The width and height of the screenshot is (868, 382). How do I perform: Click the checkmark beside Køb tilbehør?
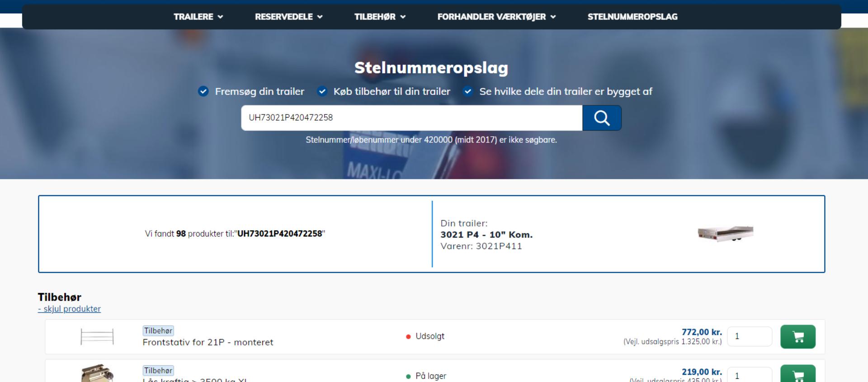[x=322, y=91]
